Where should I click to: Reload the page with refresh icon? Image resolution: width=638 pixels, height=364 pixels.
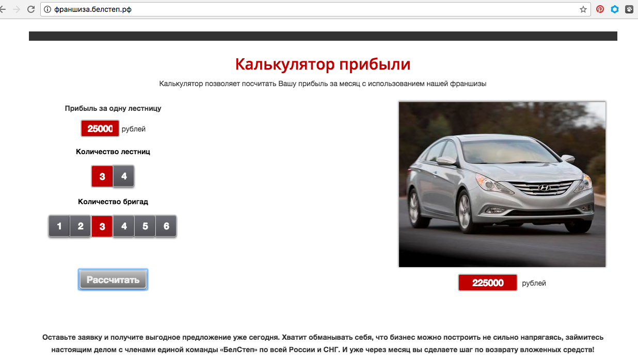[31, 9]
